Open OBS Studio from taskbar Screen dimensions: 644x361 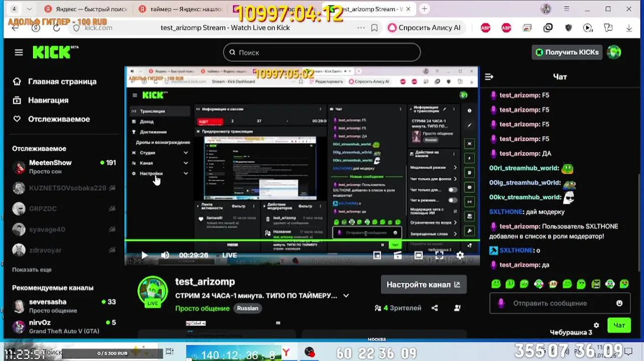click(x=310, y=353)
